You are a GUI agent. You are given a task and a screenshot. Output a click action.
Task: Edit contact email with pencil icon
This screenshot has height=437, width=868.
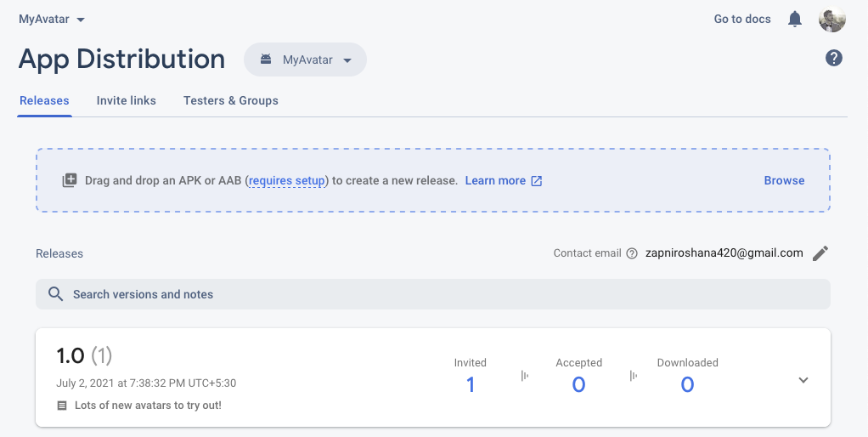coord(820,253)
